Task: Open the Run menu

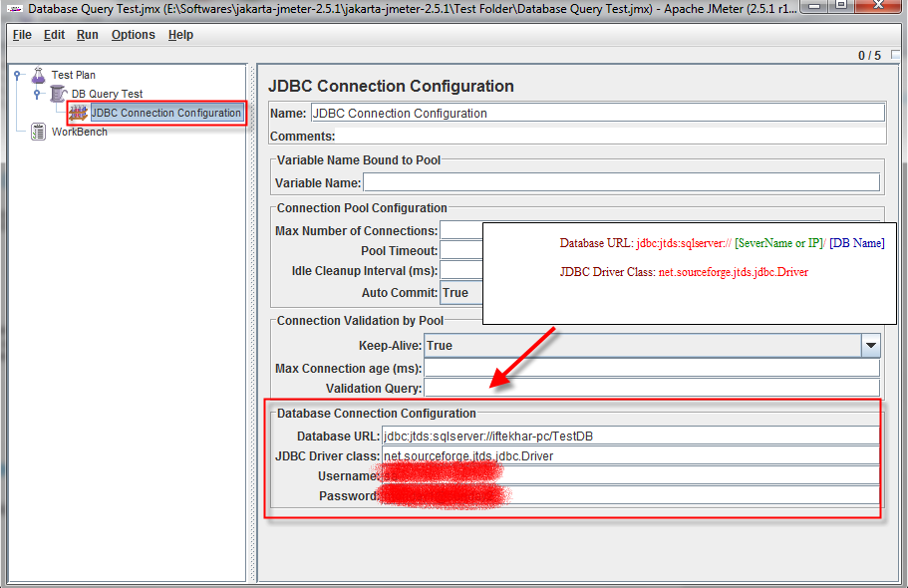Action: click(88, 35)
